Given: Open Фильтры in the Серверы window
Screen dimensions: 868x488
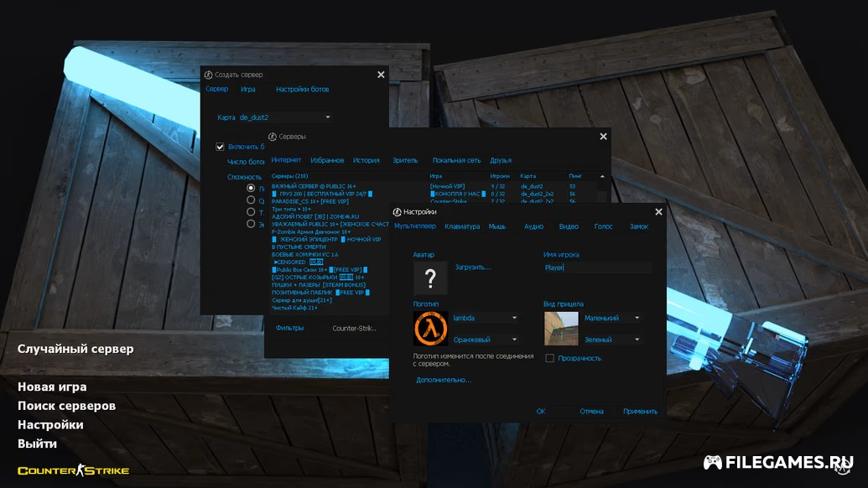Looking at the screenshot, I should [x=289, y=328].
